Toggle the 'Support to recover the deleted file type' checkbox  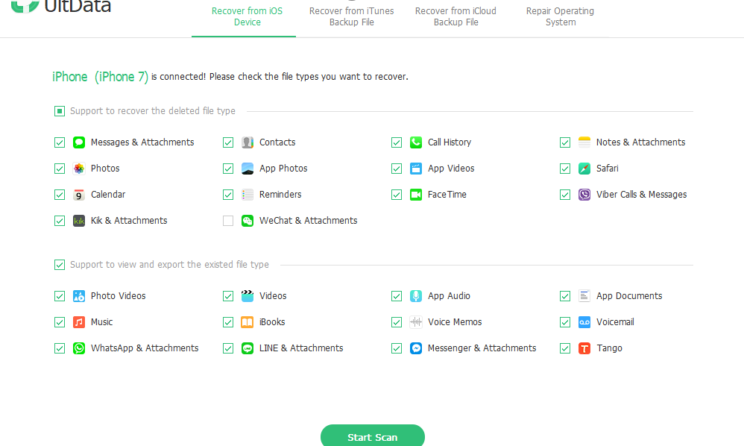[59, 111]
